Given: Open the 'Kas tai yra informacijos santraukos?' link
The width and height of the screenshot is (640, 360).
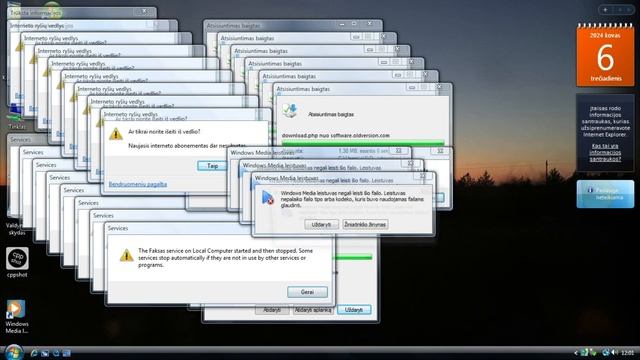Looking at the screenshot, I should pos(605,152).
